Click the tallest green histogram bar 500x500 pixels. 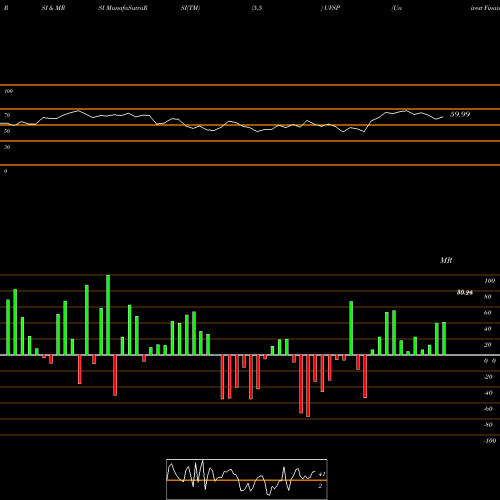tap(108, 315)
